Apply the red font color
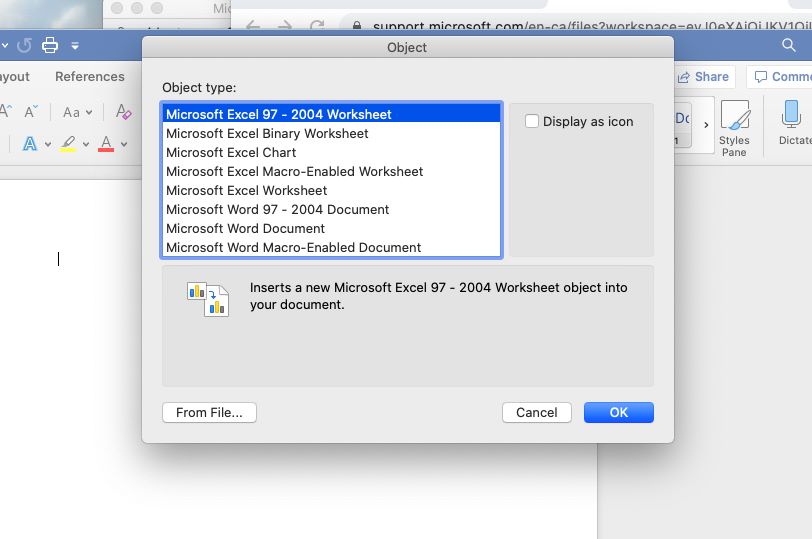The height and width of the screenshot is (539, 812). [106, 143]
